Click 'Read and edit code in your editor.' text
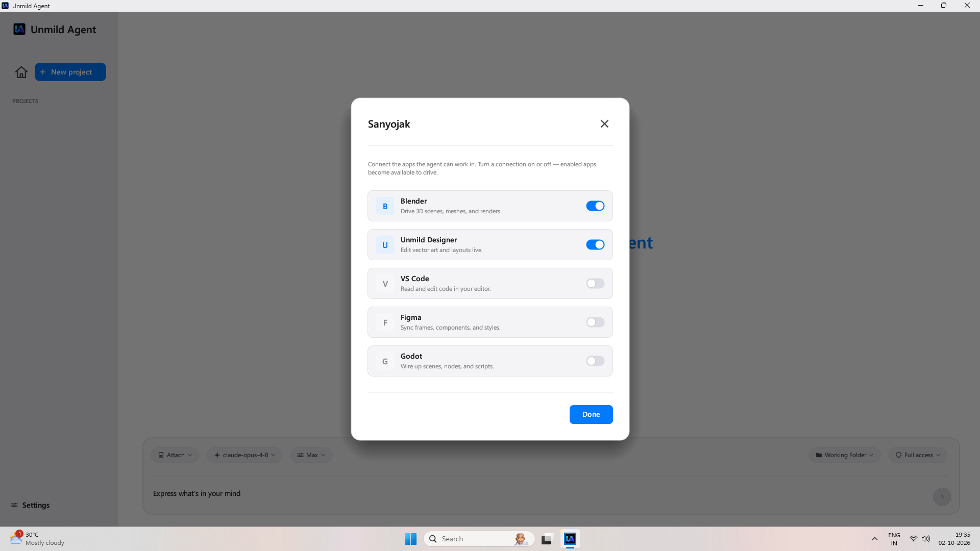 (x=446, y=289)
